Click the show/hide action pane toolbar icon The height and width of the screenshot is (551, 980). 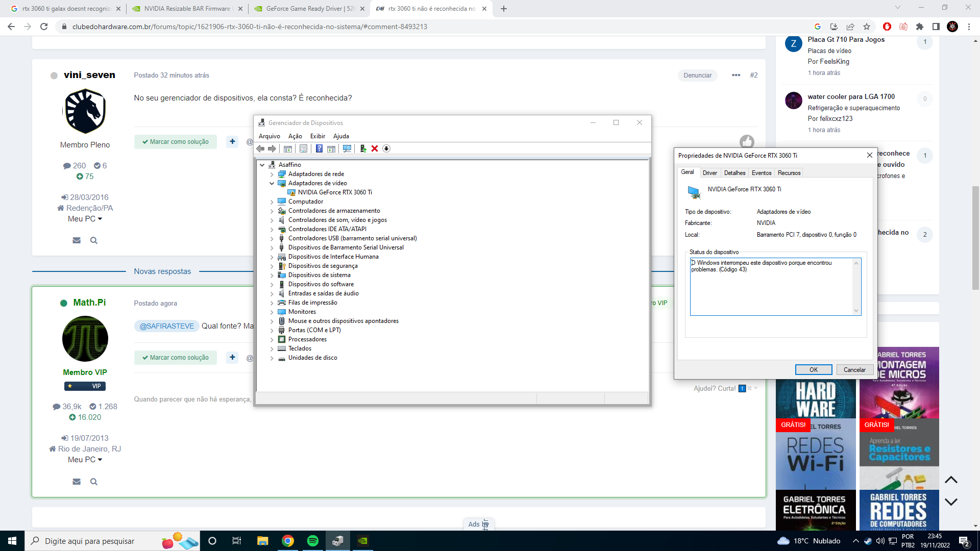331,148
